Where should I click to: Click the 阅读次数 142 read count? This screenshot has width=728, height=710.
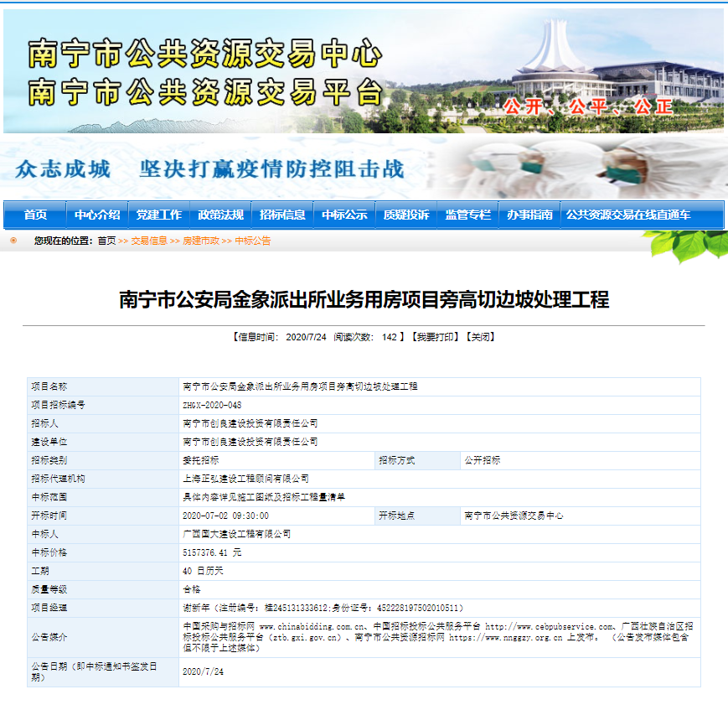tap(365, 337)
